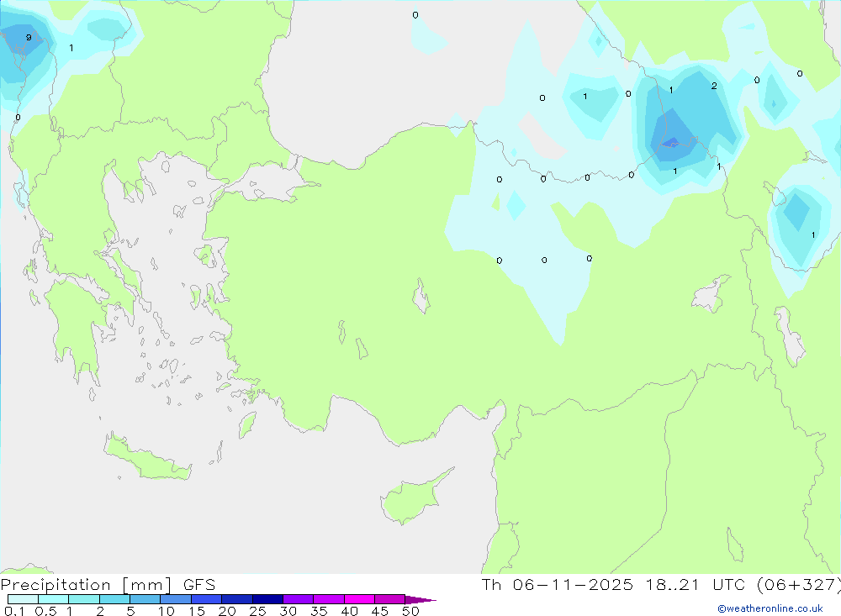Image resolution: width=841 pixels, height=616 pixels.
Task: Click the 'Precipitation [mm] GFS' title text
Action: click(108, 585)
